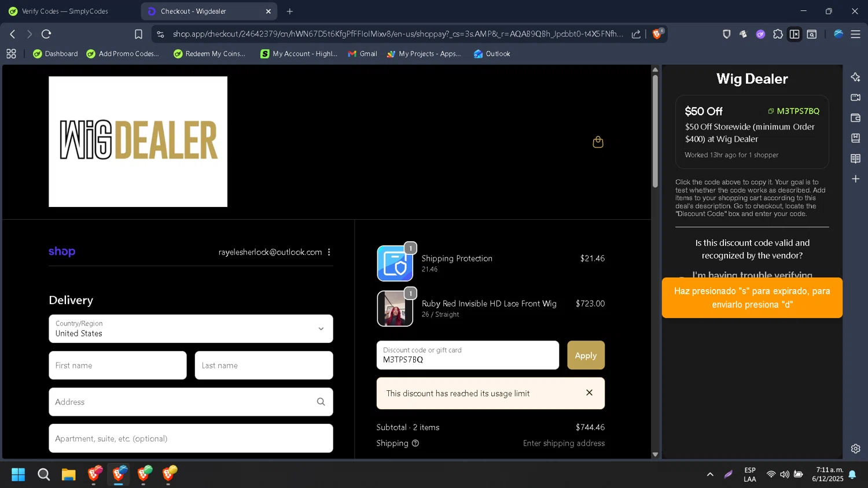The width and height of the screenshot is (868, 488).
Task: Open the Gmail bookmark
Action: pyautogui.click(x=362, y=54)
